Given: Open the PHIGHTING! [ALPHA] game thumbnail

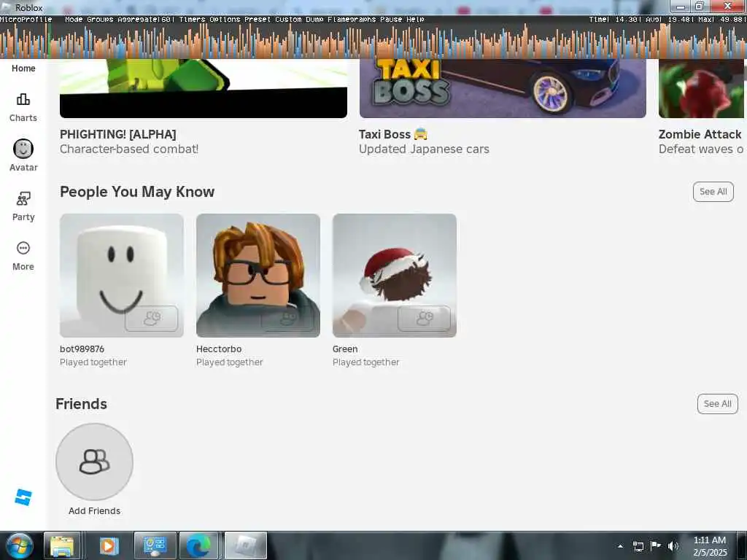Looking at the screenshot, I should (x=204, y=88).
